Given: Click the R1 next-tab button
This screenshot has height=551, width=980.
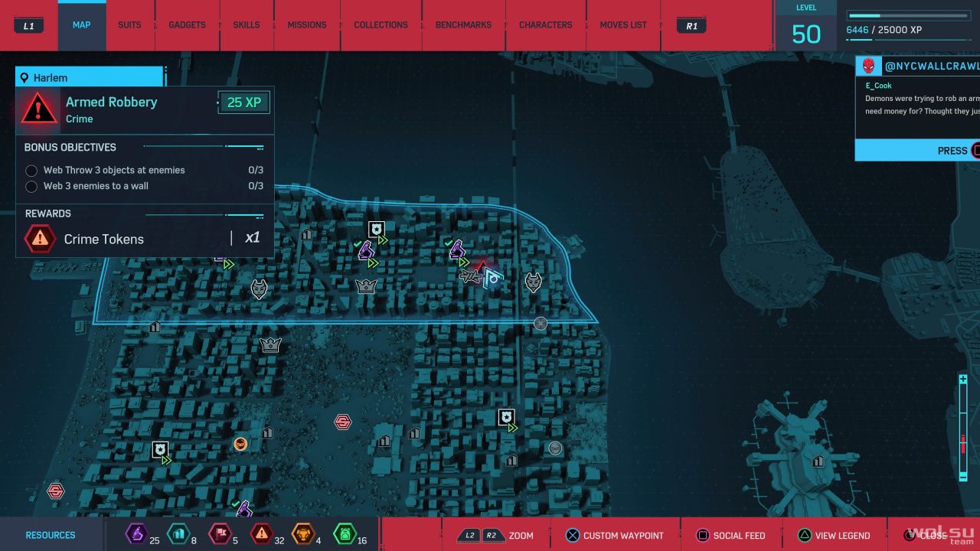Looking at the screenshot, I should (x=691, y=25).
